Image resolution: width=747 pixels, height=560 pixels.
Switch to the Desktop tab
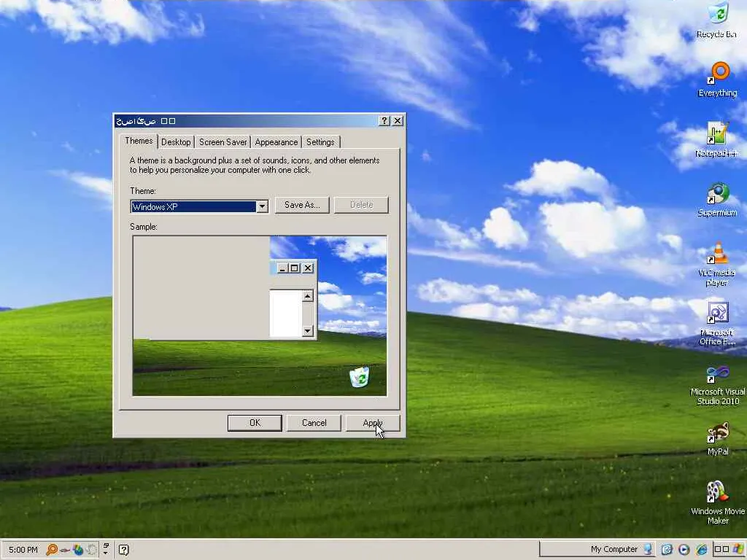click(x=176, y=142)
